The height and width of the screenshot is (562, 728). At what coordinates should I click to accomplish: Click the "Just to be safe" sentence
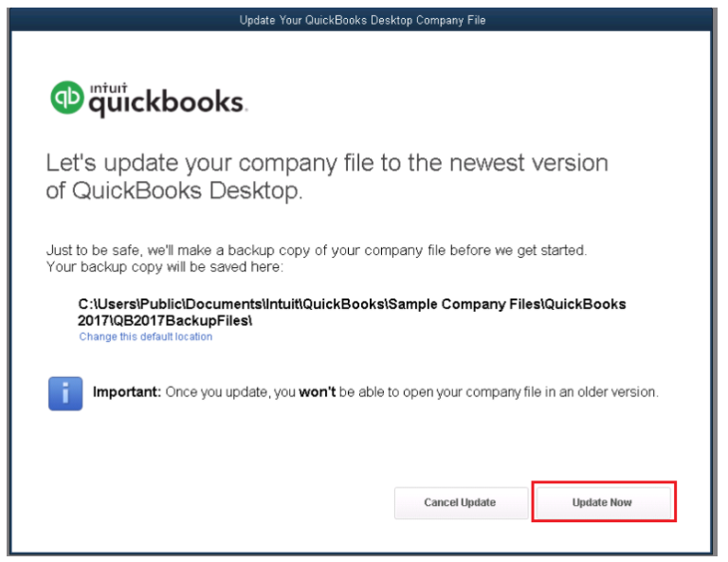[x=317, y=250]
